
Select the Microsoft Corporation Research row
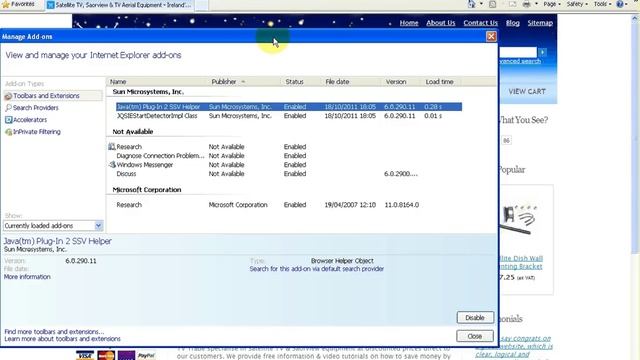point(289,205)
